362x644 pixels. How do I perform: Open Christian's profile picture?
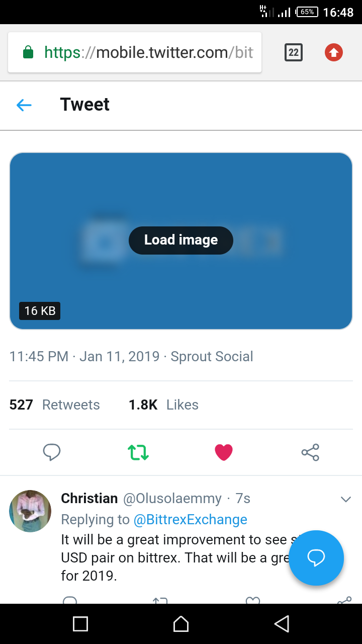(30, 511)
